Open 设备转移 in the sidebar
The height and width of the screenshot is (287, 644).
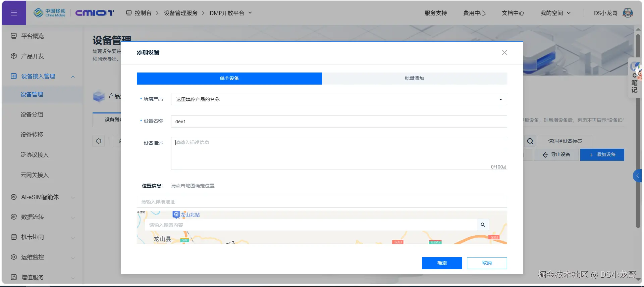pyautogui.click(x=32, y=135)
